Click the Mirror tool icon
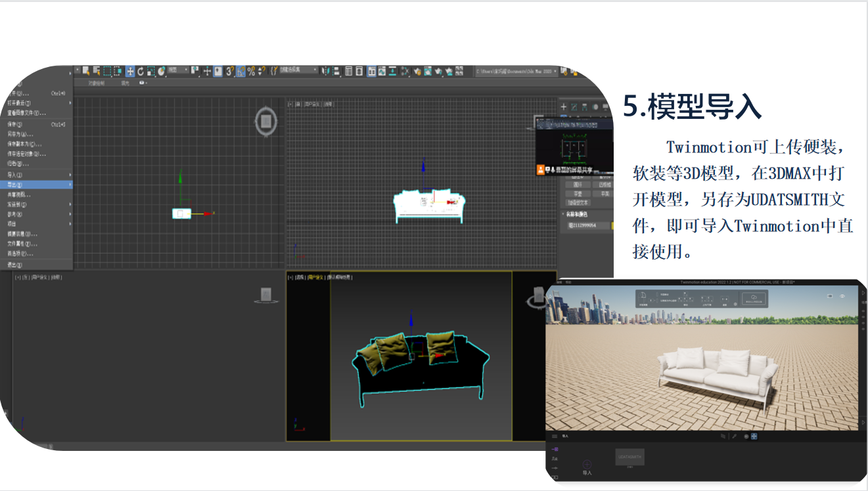This screenshot has width=868, height=491. 325,71
